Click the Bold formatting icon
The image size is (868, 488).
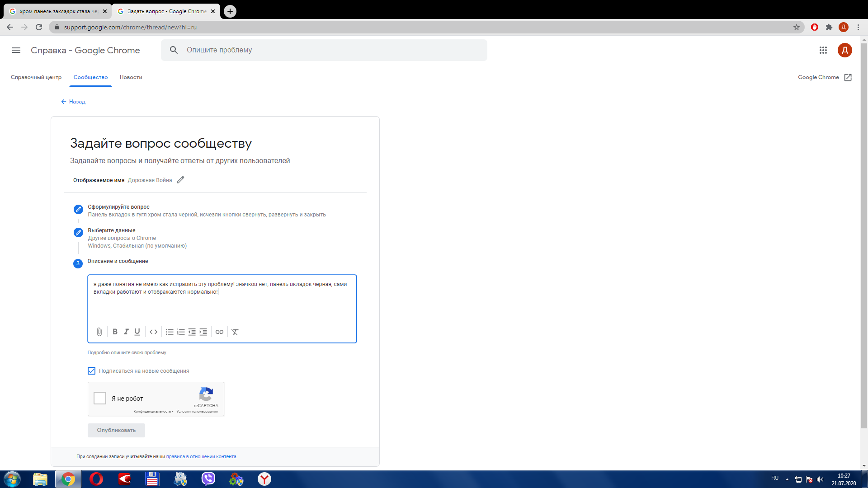[x=114, y=332]
